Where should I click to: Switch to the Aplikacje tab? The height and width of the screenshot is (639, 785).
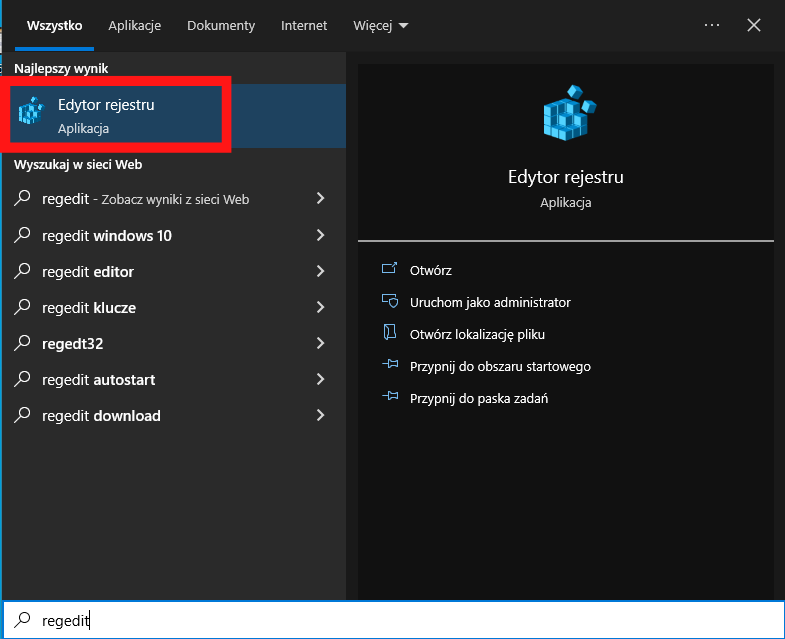coord(135,26)
